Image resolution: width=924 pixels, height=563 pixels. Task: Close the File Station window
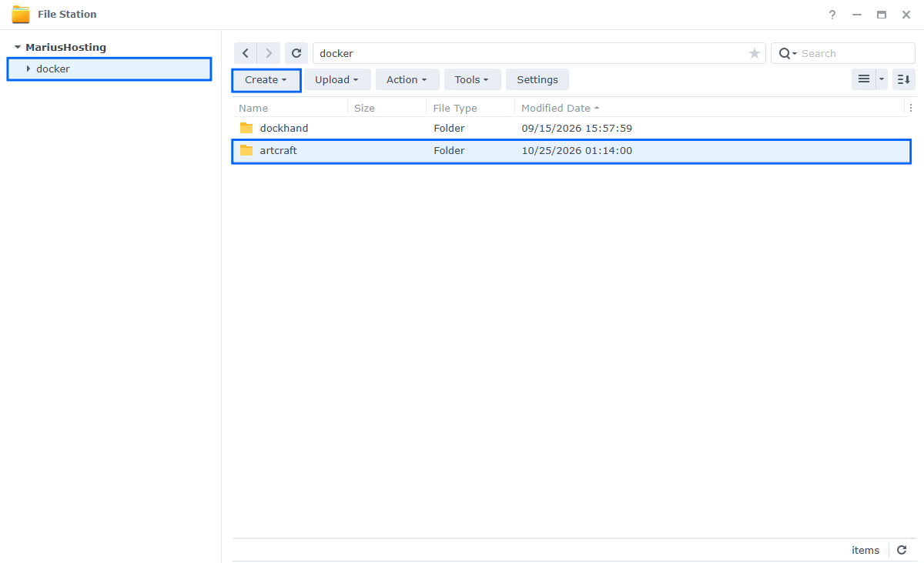pyautogui.click(x=906, y=15)
